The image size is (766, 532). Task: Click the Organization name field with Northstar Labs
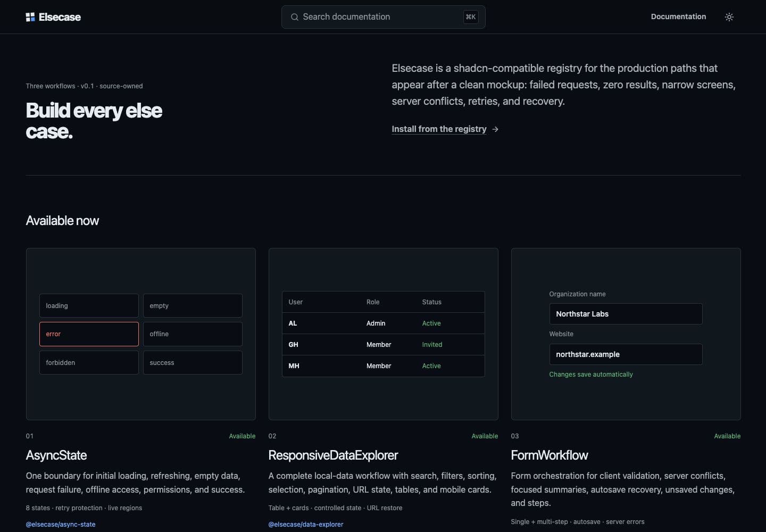[x=626, y=314]
